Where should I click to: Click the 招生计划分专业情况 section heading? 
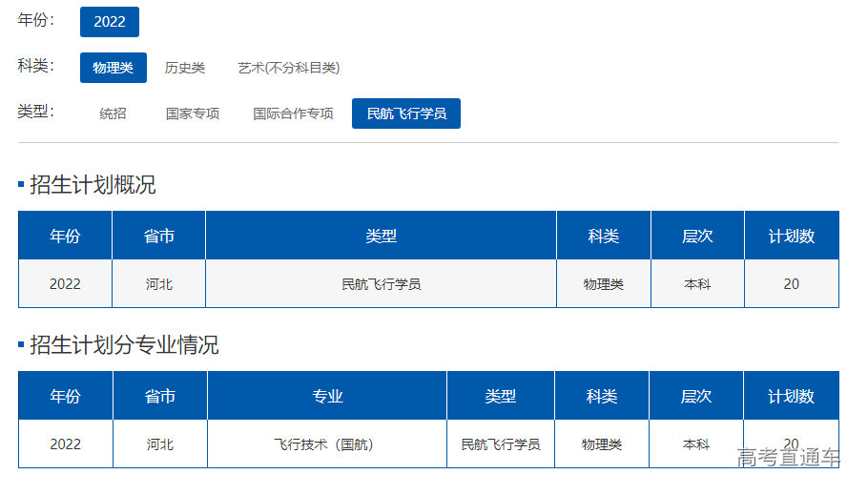(x=124, y=345)
